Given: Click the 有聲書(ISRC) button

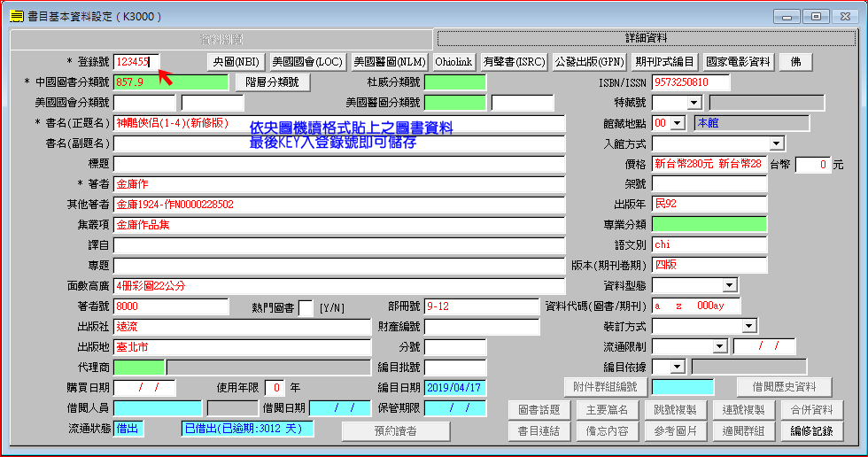Looking at the screenshot, I should 515,62.
